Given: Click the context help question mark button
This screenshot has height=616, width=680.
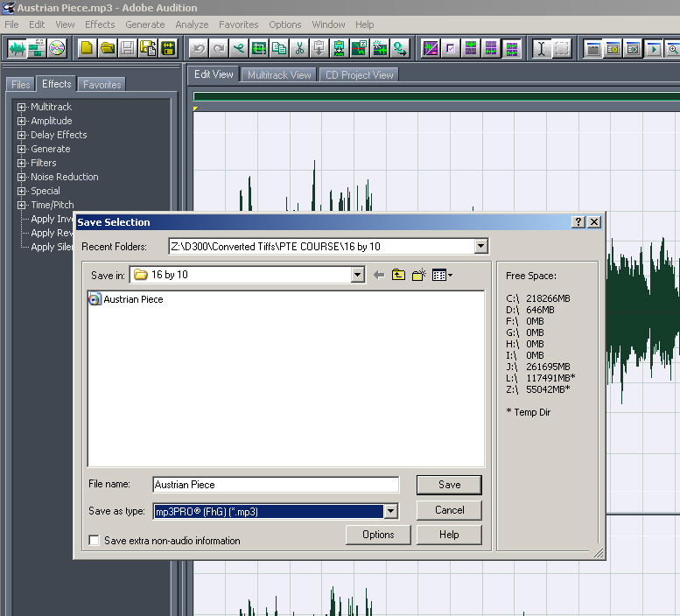Looking at the screenshot, I should (x=578, y=222).
